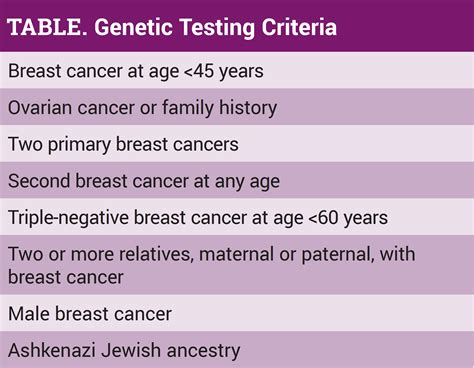Select the Second breast cancer at any age row

pos(237,180)
